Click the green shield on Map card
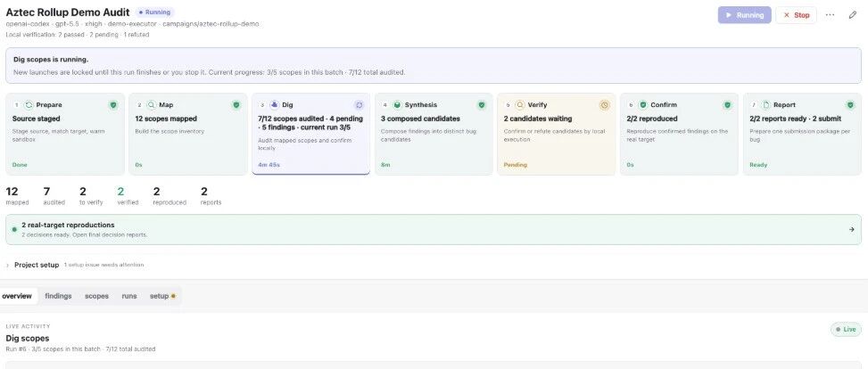This screenshot has width=868, height=369. (236, 104)
